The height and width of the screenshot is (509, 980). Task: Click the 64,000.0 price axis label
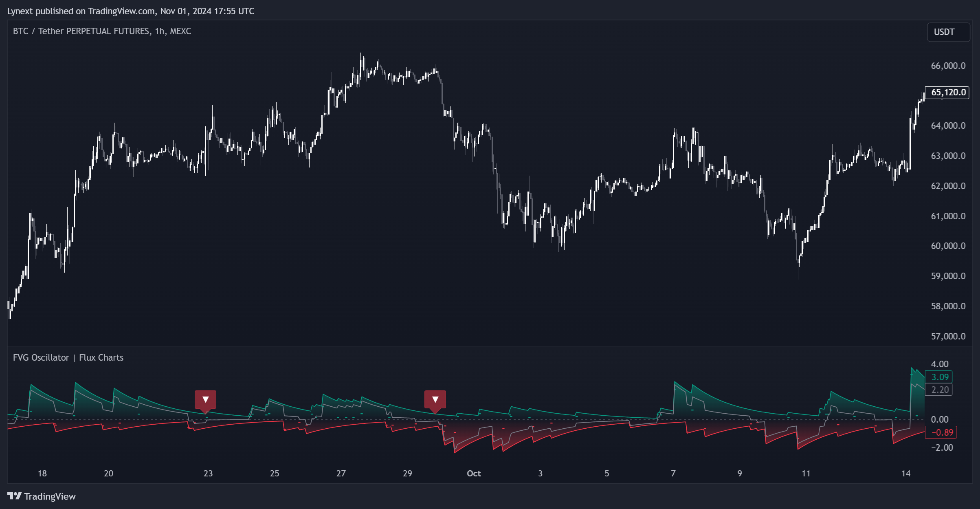click(948, 126)
